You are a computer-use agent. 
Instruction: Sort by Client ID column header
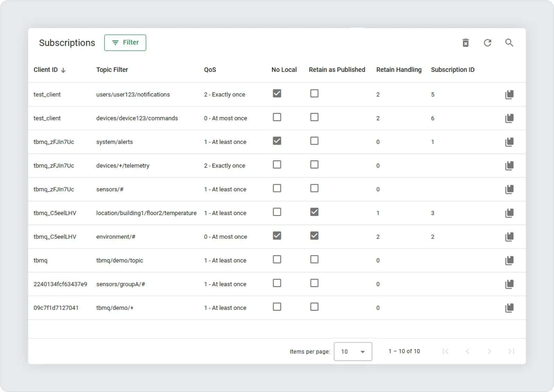pyautogui.click(x=46, y=70)
